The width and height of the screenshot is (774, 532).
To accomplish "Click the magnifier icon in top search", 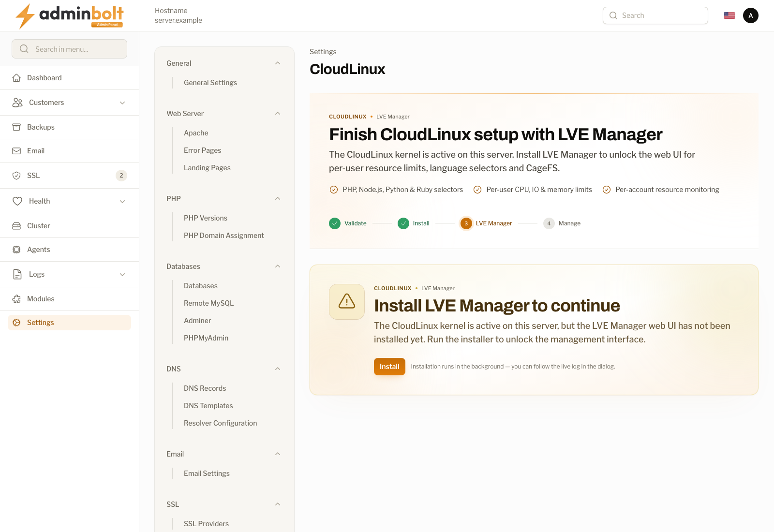I will point(613,15).
